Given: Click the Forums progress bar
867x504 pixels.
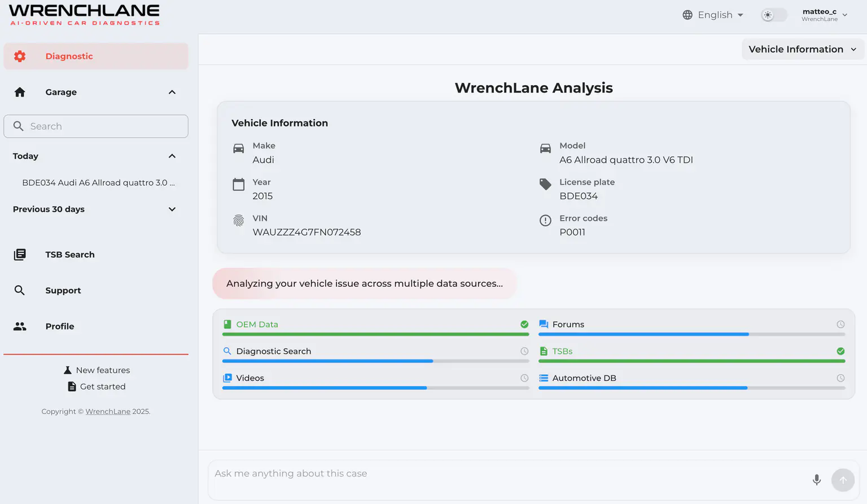Looking at the screenshot, I should [691, 334].
